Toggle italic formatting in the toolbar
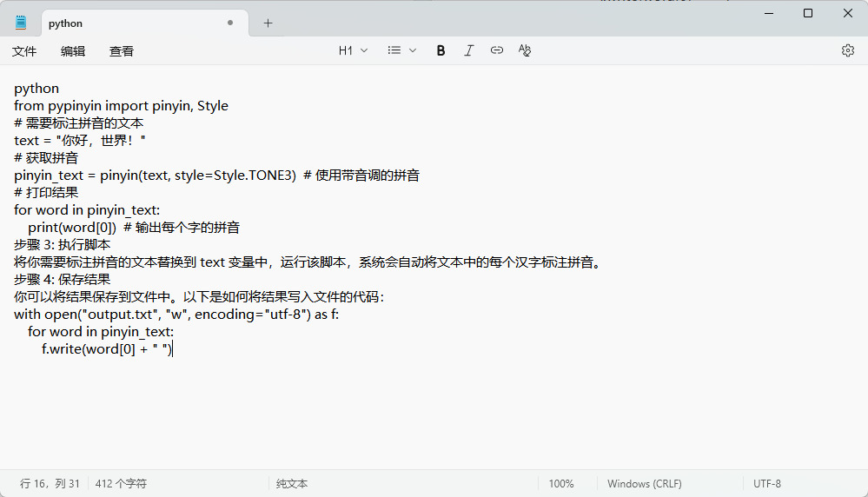The height and width of the screenshot is (497, 868). tap(468, 50)
